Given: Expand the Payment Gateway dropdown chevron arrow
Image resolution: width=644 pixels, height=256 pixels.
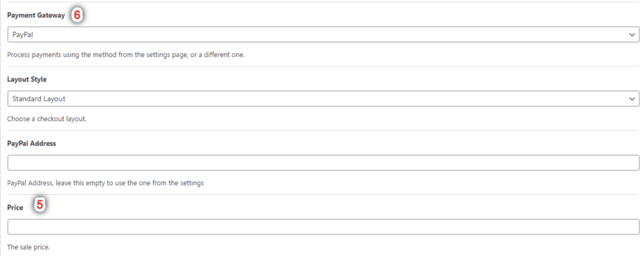Looking at the screenshot, I should point(632,34).
